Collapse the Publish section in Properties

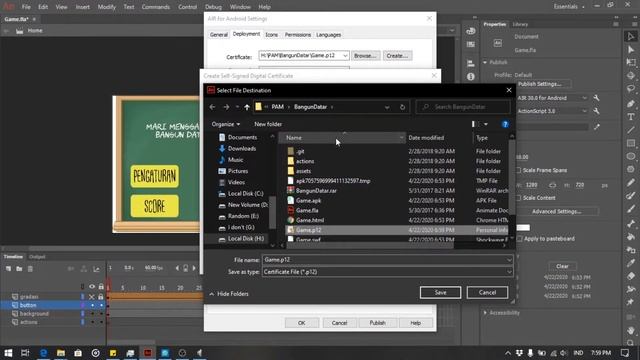point(485,62)
